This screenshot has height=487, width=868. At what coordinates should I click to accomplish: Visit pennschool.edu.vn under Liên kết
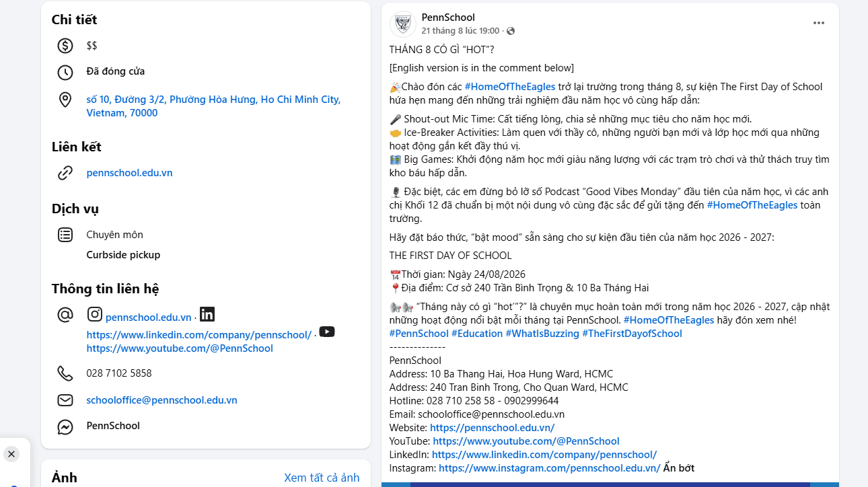coord(130,173)
